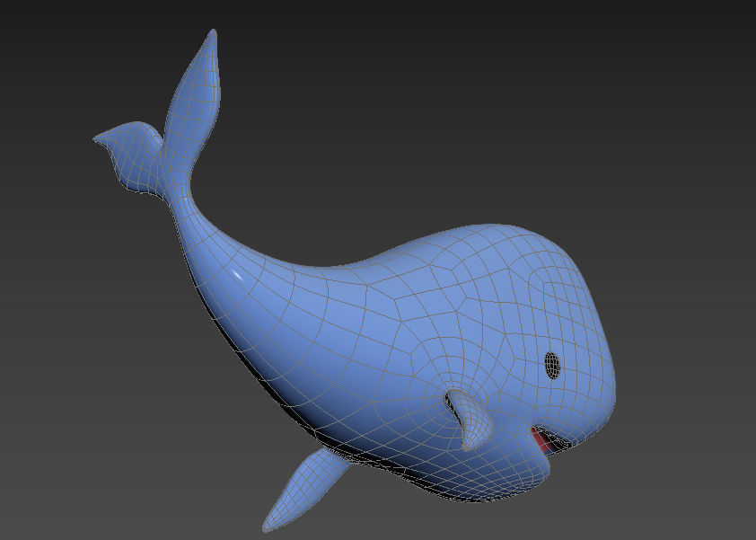Click the red mouth of the whale
The image size is (756, 540).
tap(542, 440)
